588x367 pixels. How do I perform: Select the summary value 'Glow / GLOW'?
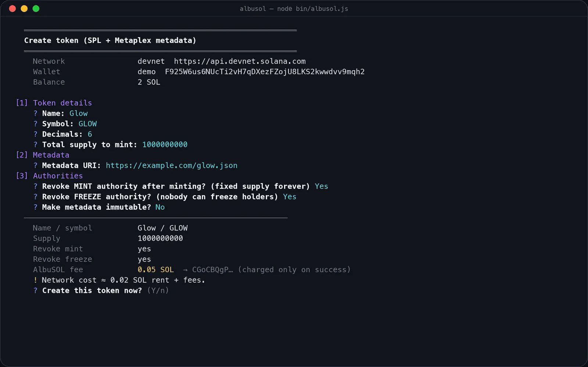[162, 228]
